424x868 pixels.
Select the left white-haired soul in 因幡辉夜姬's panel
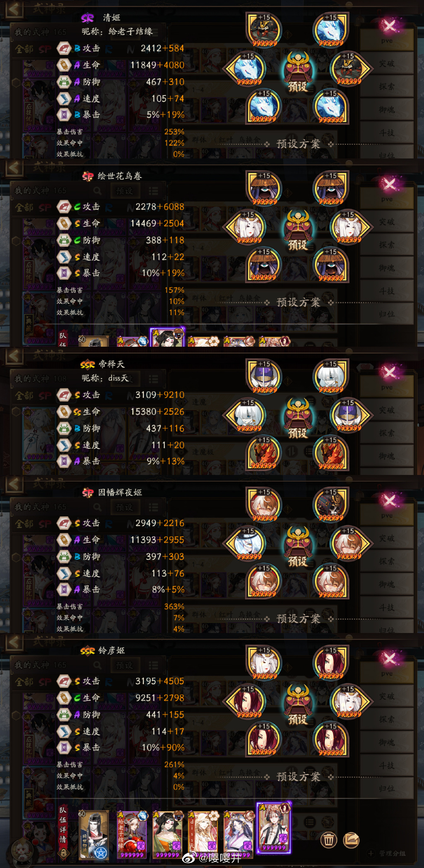click(247, 544)
